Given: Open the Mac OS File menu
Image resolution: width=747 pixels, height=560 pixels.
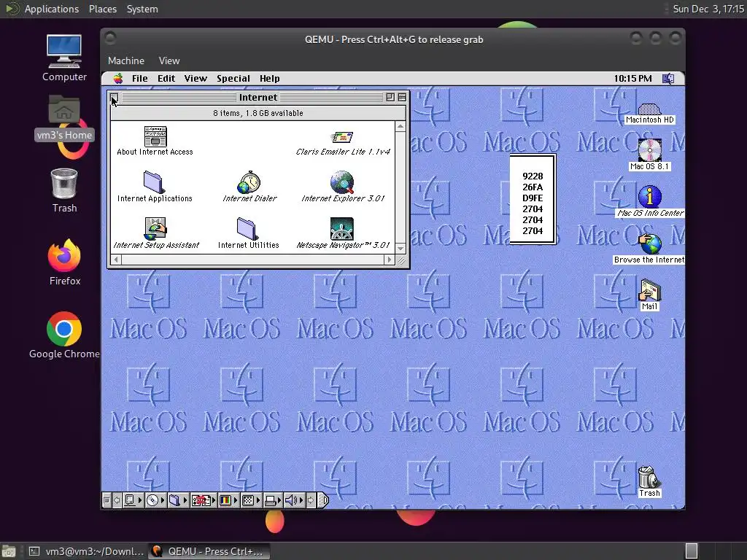Looking at the screenshot, I should tap(139, 79).
